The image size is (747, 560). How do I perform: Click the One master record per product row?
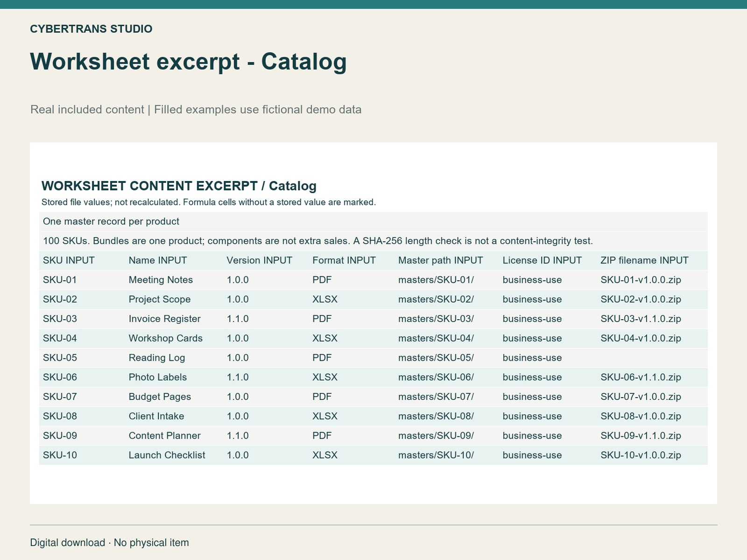[x=373, y=222]
